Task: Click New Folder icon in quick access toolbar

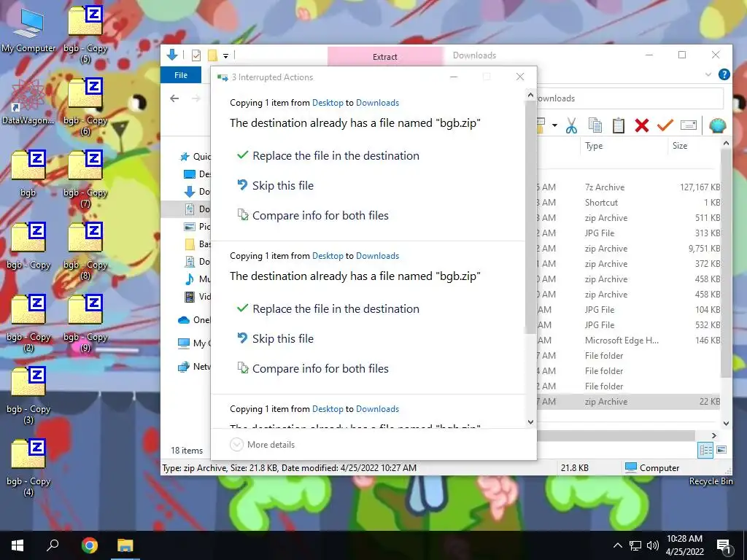Action: click(x=212, y=55)
